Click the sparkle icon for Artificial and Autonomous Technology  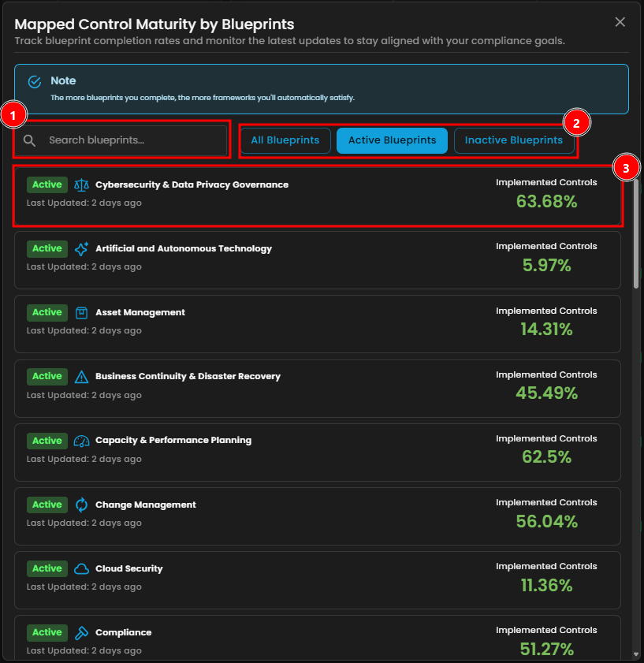pos(82,248)
